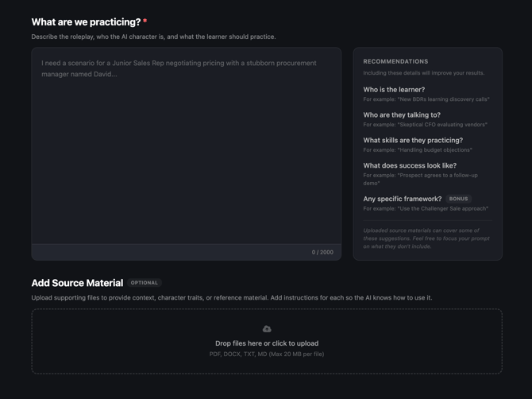Screen dimensions: 532x399
Task: Click 'What are we practicing?' heading
Action: (86, 22)
